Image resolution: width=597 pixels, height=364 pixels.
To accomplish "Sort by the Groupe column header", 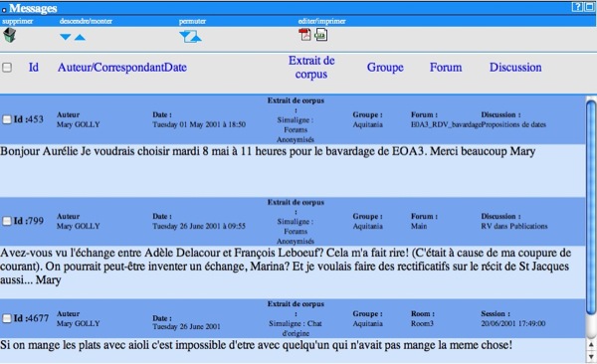I will [385, 68].
